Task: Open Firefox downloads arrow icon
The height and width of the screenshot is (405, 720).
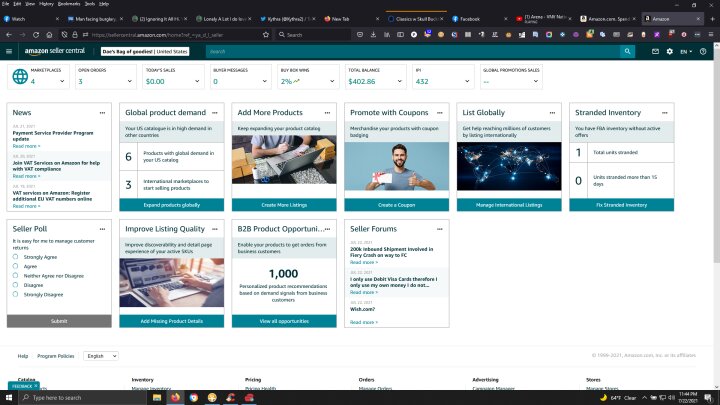Action: tap(373, 34)
